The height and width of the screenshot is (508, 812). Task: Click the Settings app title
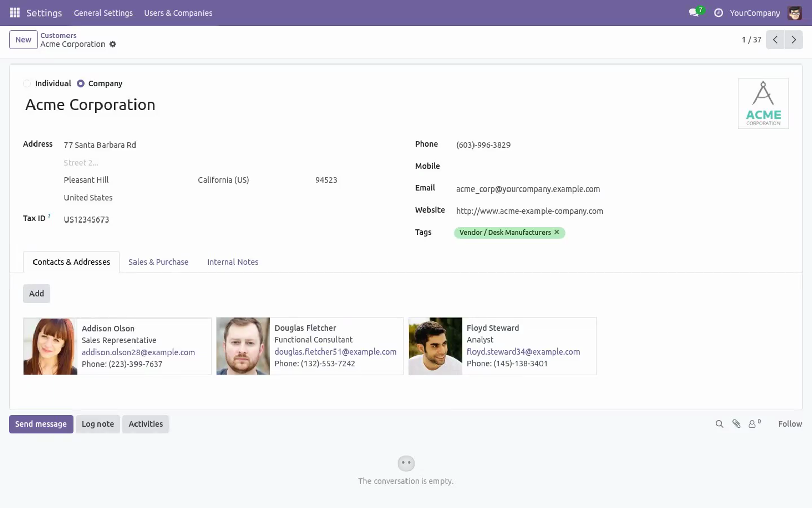click(x=44, y=13)
